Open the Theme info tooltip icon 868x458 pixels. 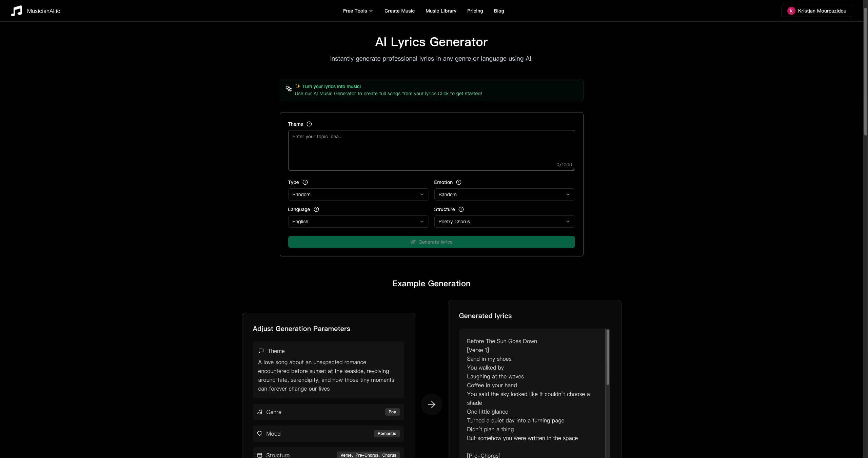309,124
